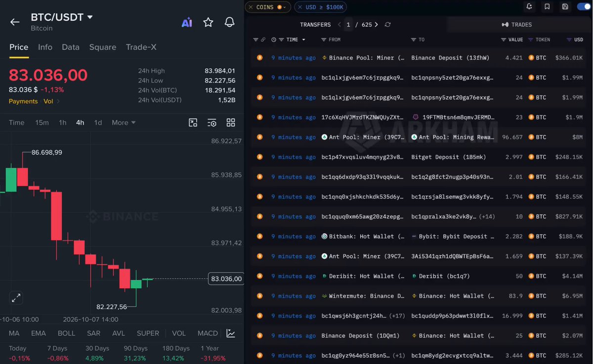Viewport: 593px width, 364px height.
Task: Remove the COINS filter chip
Action: pyautogui.click(x=251, y=7)
